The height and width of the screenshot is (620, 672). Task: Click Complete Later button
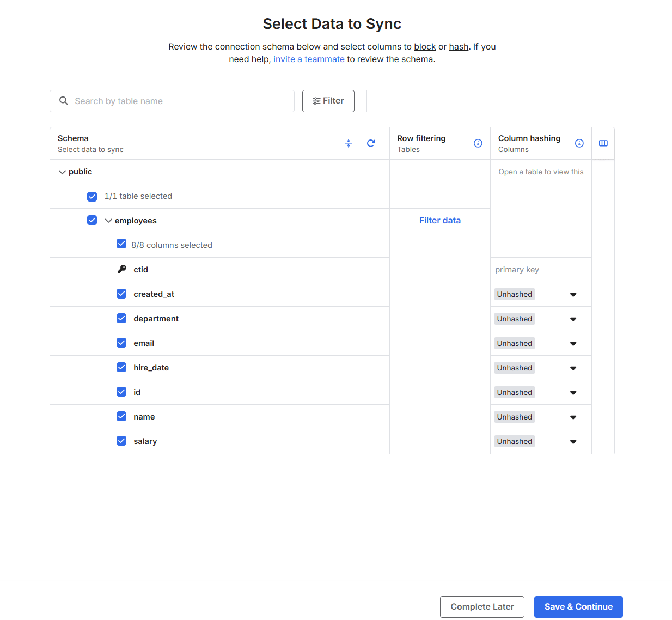482,607
